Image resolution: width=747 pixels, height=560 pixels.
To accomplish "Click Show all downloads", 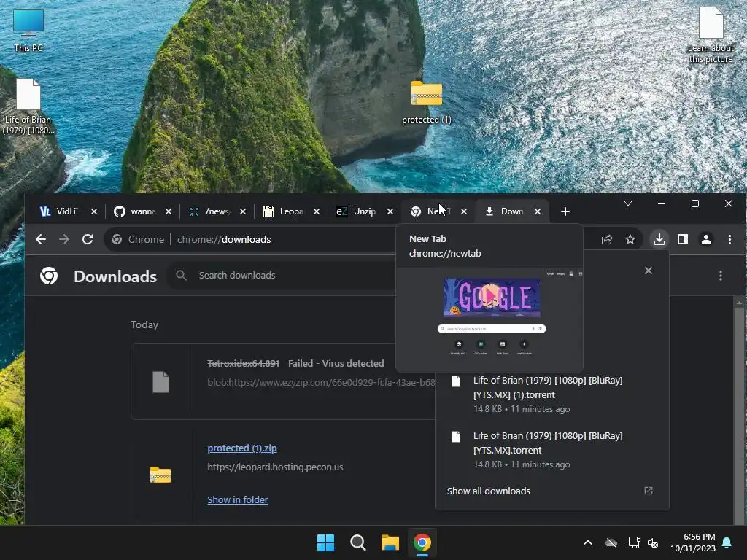I will click(x=488, y=491).
